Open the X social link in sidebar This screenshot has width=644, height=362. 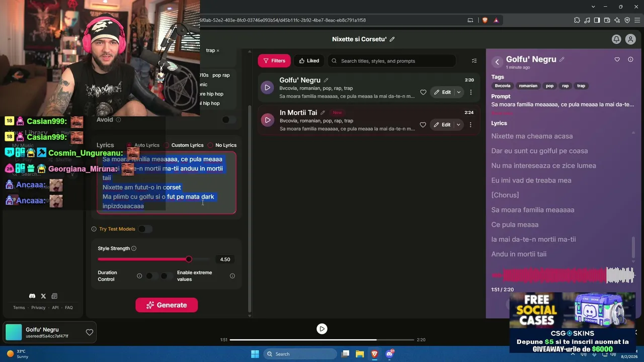tap(43, 296)
